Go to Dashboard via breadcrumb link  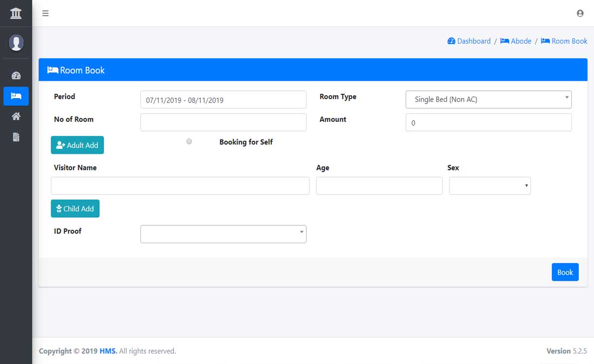[x=469, y=41]
